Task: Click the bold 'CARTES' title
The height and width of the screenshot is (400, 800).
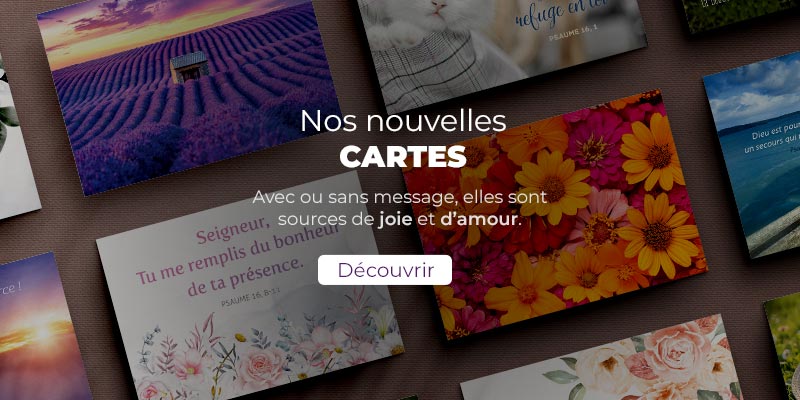Action: pyautogui.click(x=403, y=157)
